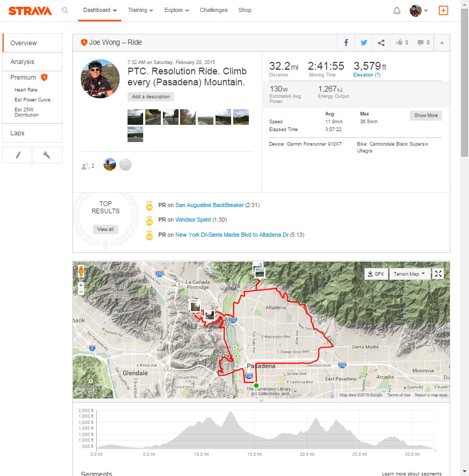Image resolution: width=469 pixels, height=476 pixels.
Task: Open the Challenges menu item
Action: (213, 10)
